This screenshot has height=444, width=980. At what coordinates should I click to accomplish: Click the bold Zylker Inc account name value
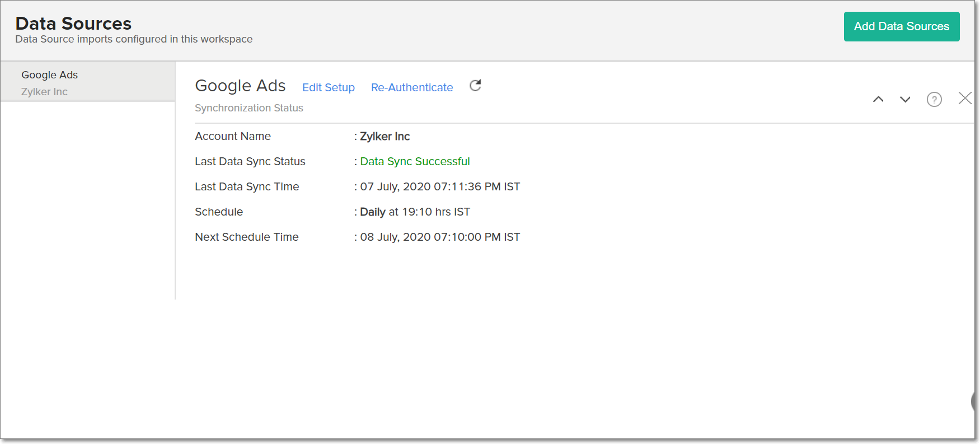pos(385,136)
